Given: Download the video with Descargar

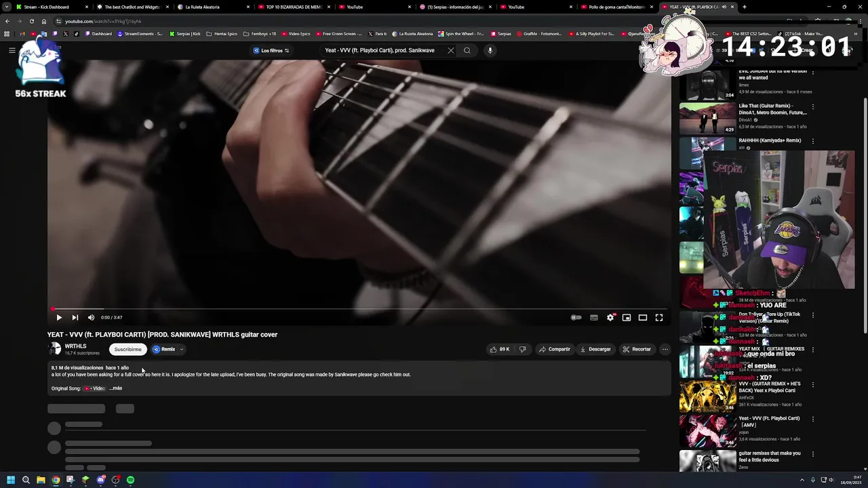Looking at the screenshot, I should pyautogui.click(x=595, y=349).
